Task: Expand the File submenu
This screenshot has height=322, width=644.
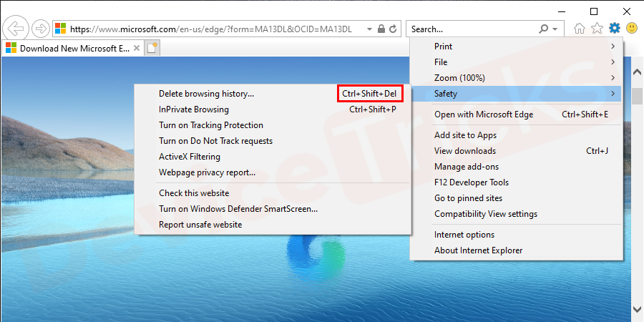Action: point(517,62)
